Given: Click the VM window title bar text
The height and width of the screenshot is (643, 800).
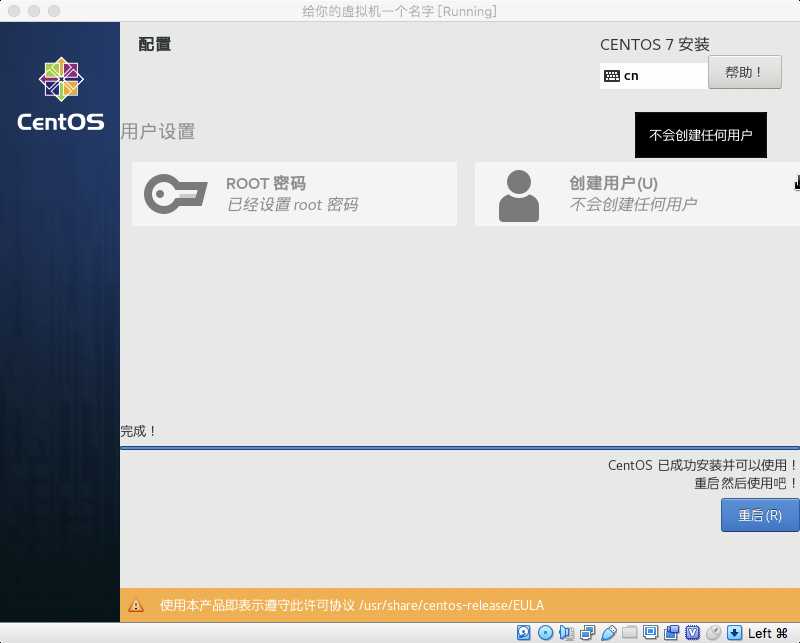Looking at the screenshot, I should click(x=399, y=11).
